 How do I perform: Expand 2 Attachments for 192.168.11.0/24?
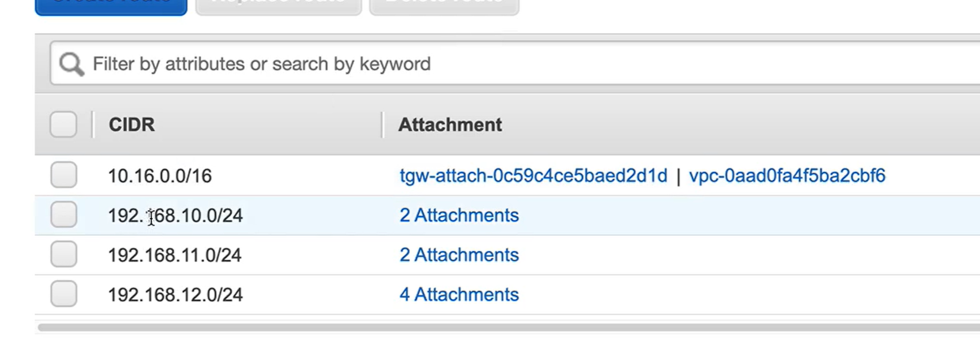click(459, 255)
